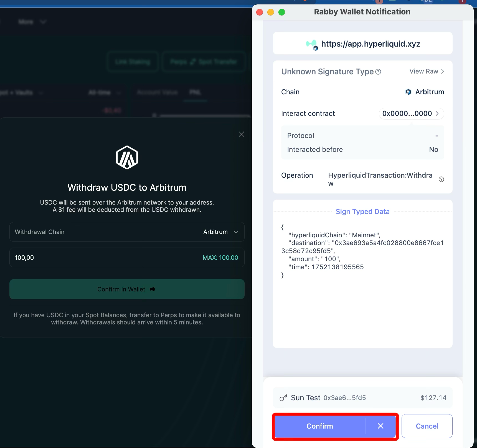
Task: Click the red close button of Rabby window
Action: pyautogui.click(x=260, y=12)
